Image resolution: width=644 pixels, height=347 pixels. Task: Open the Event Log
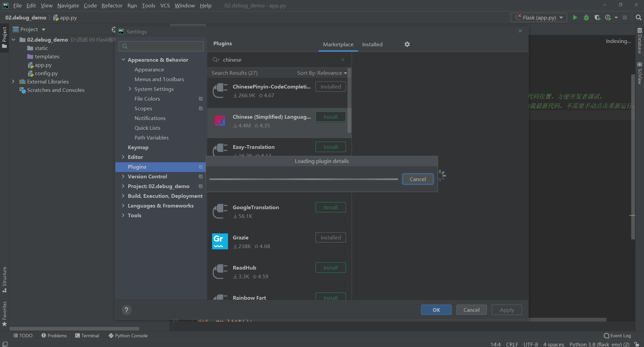617,336
